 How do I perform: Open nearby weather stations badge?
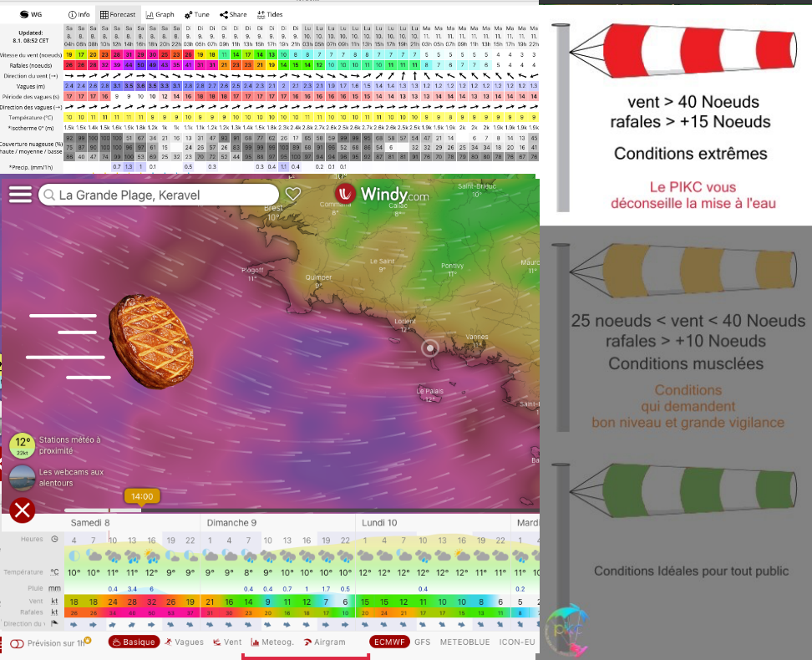tap(23, 444)
